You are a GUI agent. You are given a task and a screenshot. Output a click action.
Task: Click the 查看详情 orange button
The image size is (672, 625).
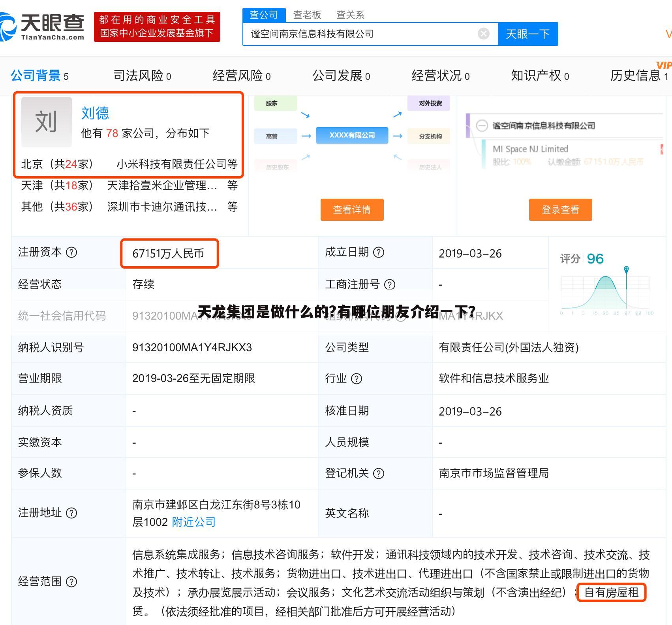click(352, 210)
